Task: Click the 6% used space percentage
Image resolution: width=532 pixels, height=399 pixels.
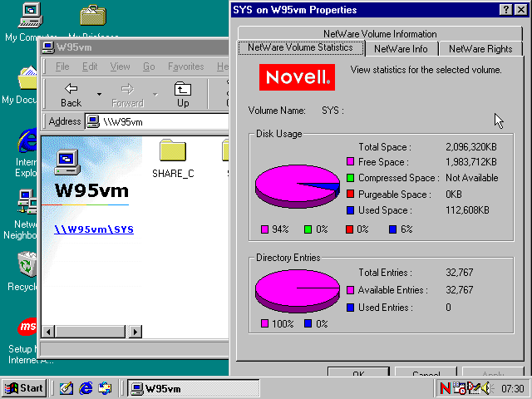Action: pyautogui.click(x=406, y=229)
